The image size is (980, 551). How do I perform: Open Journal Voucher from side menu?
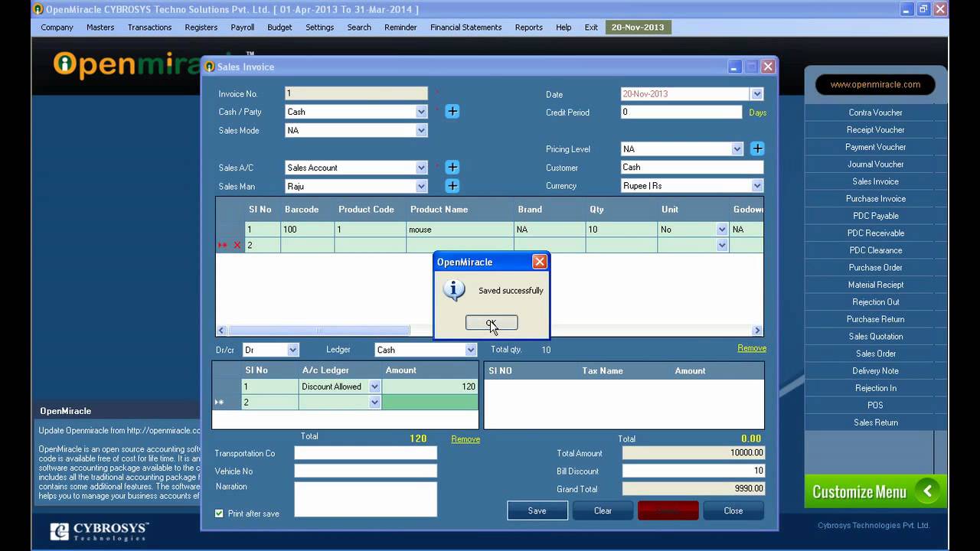[875, 165]
